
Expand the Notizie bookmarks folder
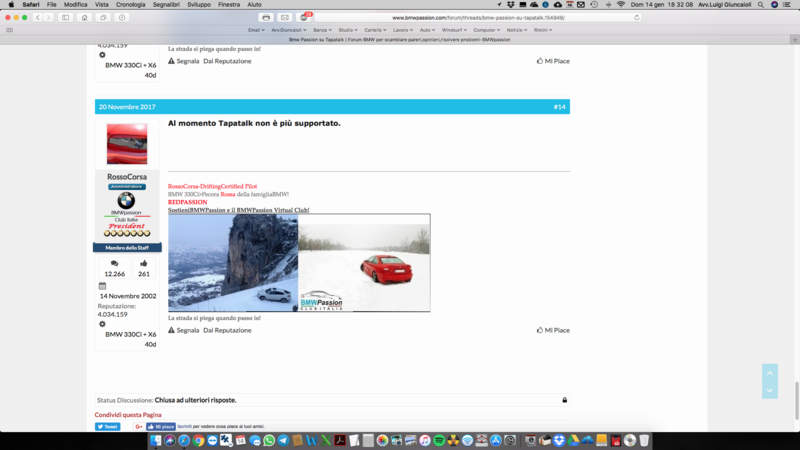point(516,30)
